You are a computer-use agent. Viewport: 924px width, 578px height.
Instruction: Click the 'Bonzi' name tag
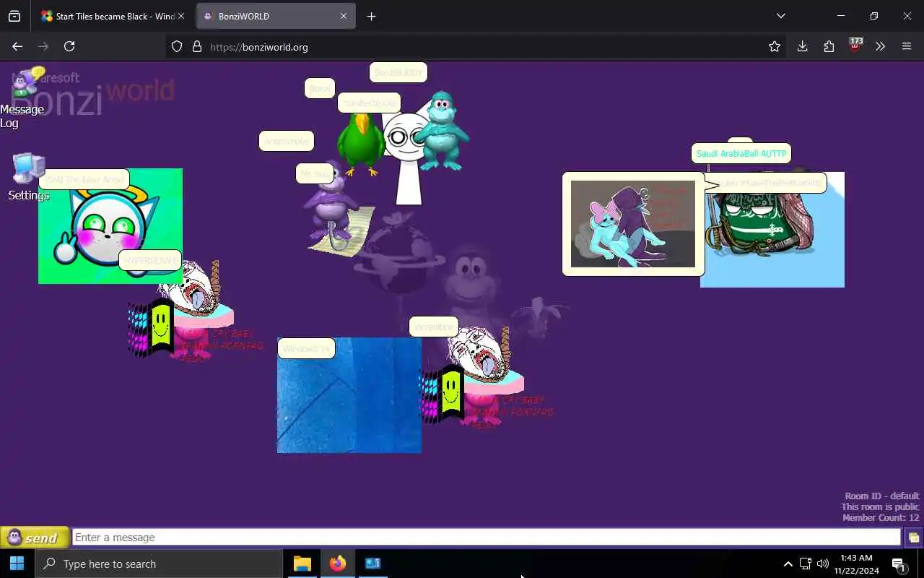320,88
